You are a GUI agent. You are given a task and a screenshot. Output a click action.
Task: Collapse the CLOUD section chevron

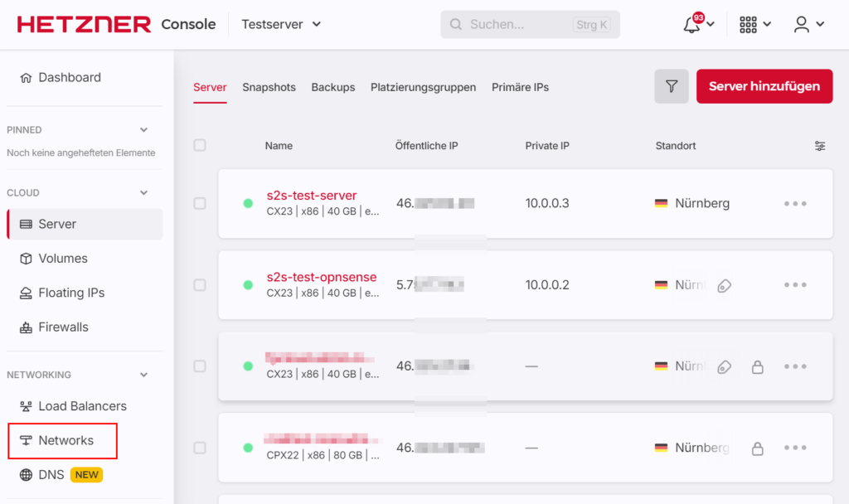[143, 192]
